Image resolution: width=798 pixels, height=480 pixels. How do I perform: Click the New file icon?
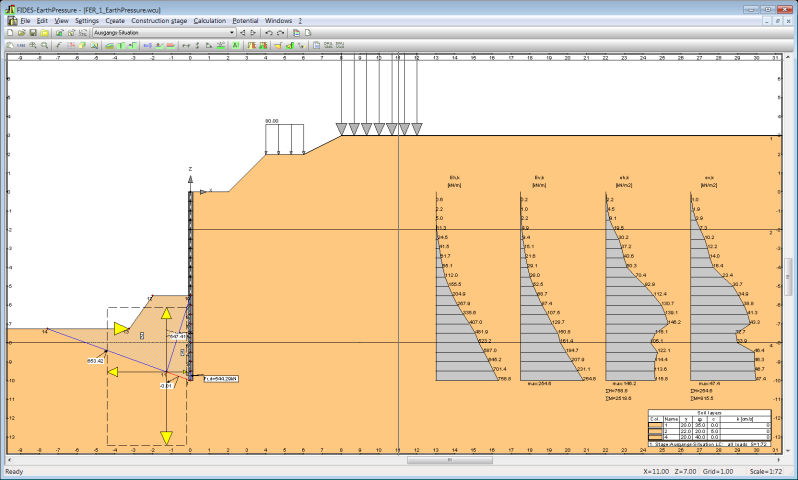coord(9,33)
